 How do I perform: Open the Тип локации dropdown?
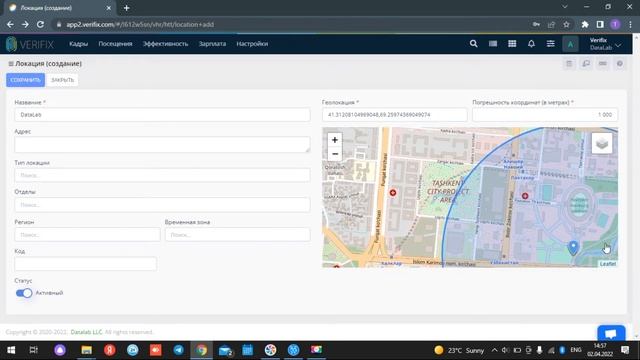162,175
